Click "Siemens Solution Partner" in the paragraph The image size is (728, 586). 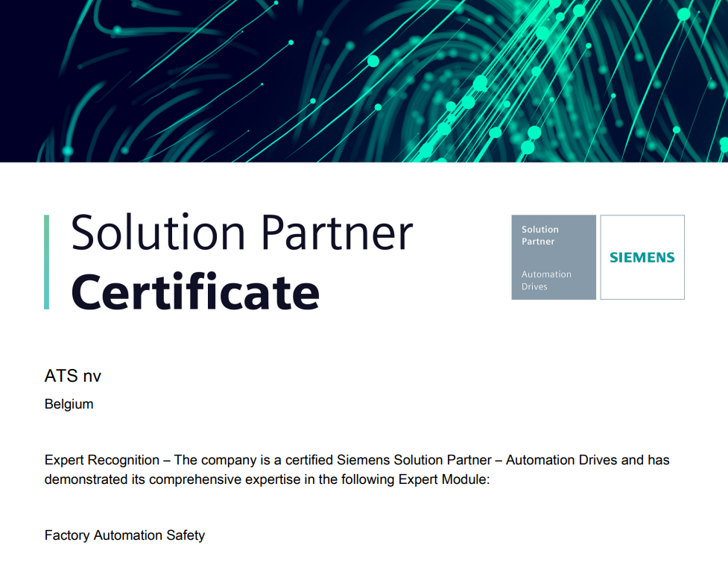click(414, 460)
